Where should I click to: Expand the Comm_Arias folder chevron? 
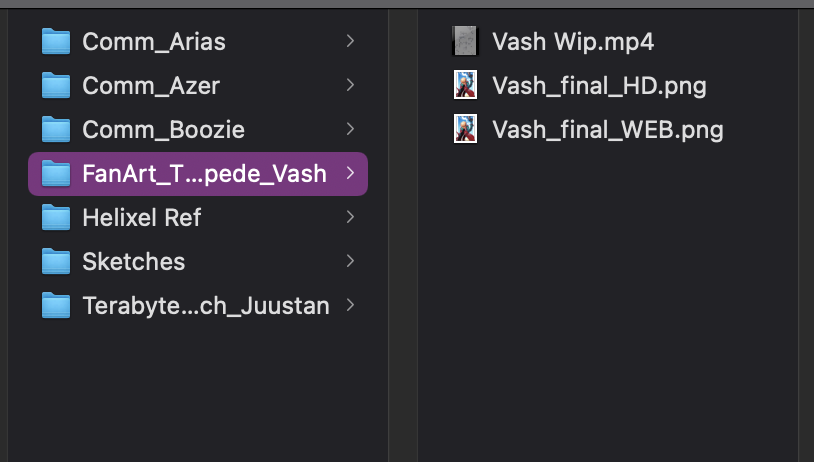pyautogui.click(x=350, y=41)
